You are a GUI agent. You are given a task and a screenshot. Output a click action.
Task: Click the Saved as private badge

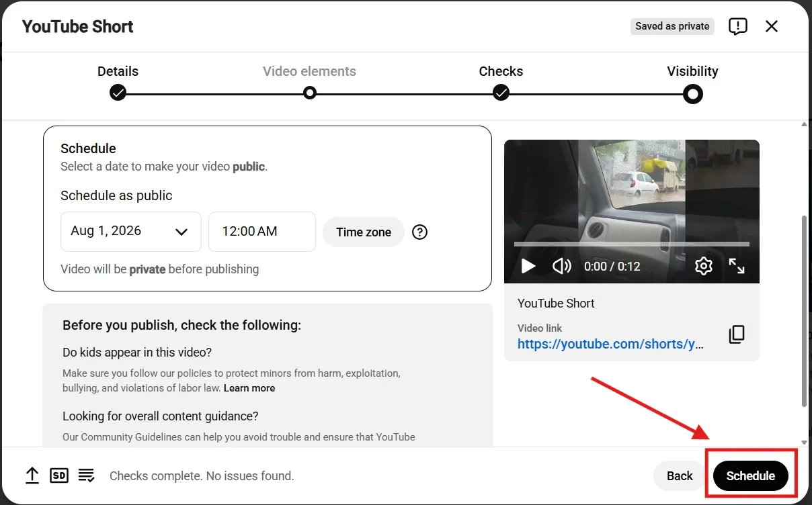coord(672,26)
